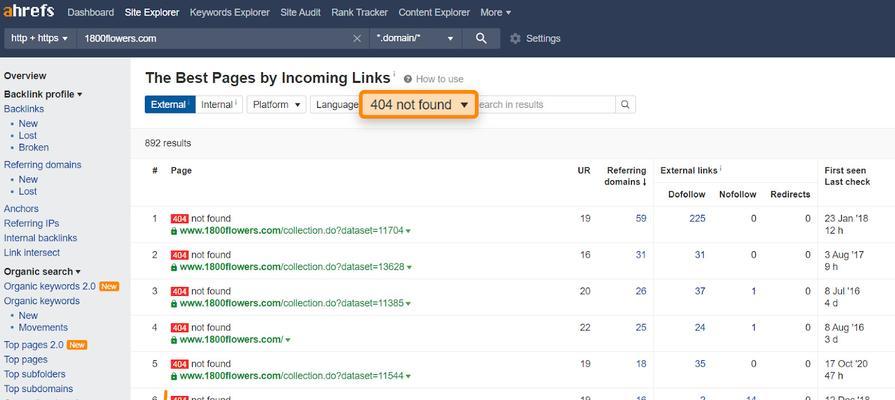Open the Language filter dropdown
This screenshot has height=400, width=895.
coord(334,104)
